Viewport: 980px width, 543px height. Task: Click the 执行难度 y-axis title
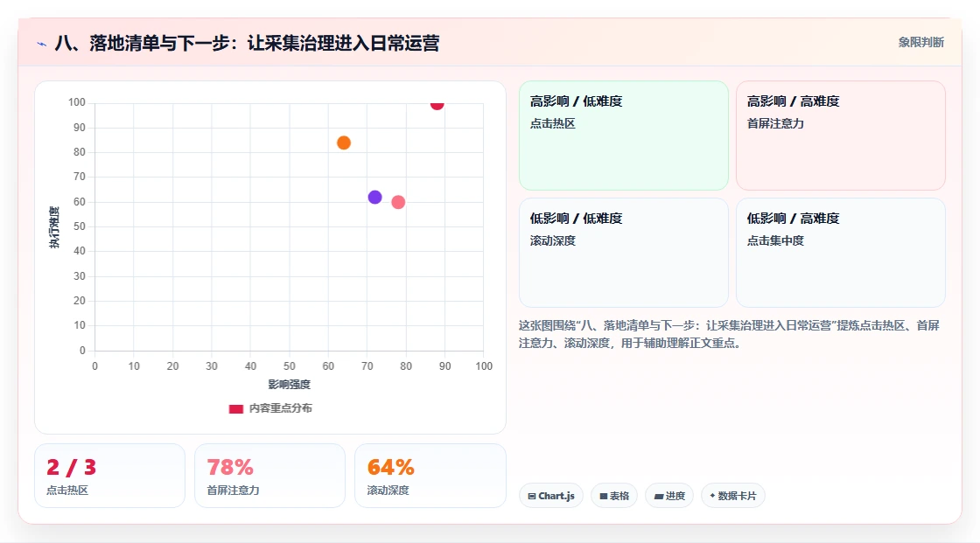54,226
